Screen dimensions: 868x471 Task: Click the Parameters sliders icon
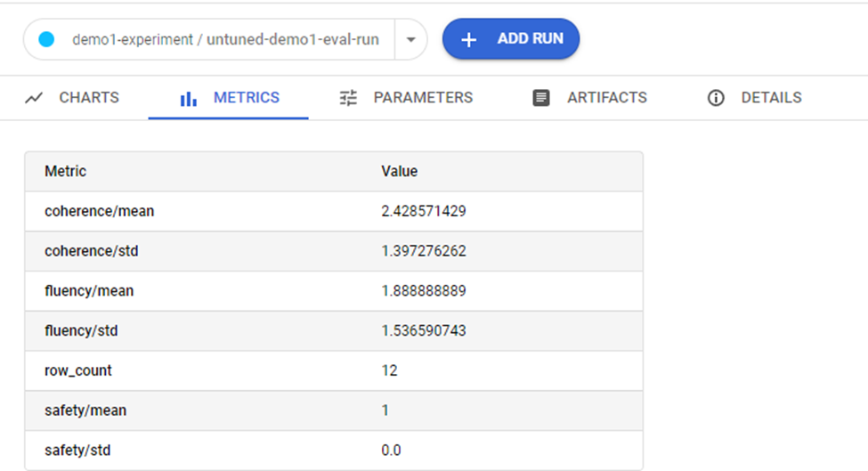click(x=348, y=98)
